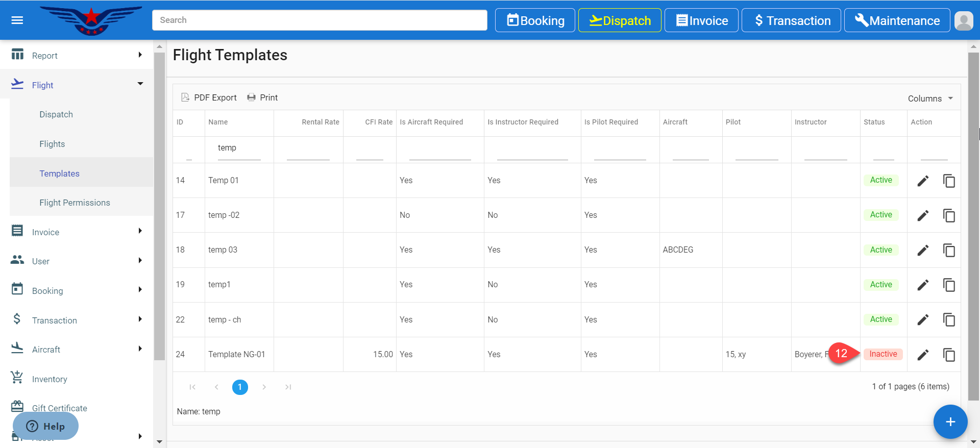The height and width of the screenshot is (448, 980).
Task: Select Dispatch under Flight menu
Action: pyautogui.click(x=56, y=114)
